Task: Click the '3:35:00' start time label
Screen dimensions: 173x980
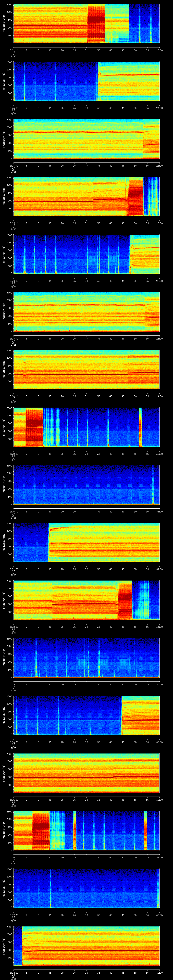Action: 14,799
